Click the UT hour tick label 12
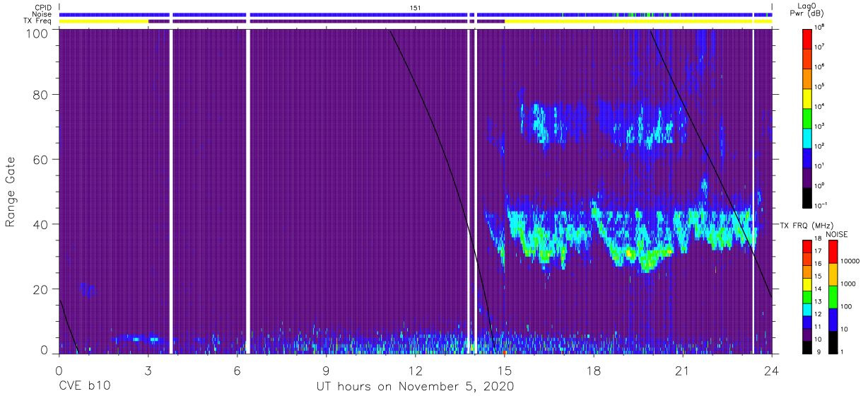The width and height of the screenshot is (868, 401). pyautogui.click(x=415, y=369)
